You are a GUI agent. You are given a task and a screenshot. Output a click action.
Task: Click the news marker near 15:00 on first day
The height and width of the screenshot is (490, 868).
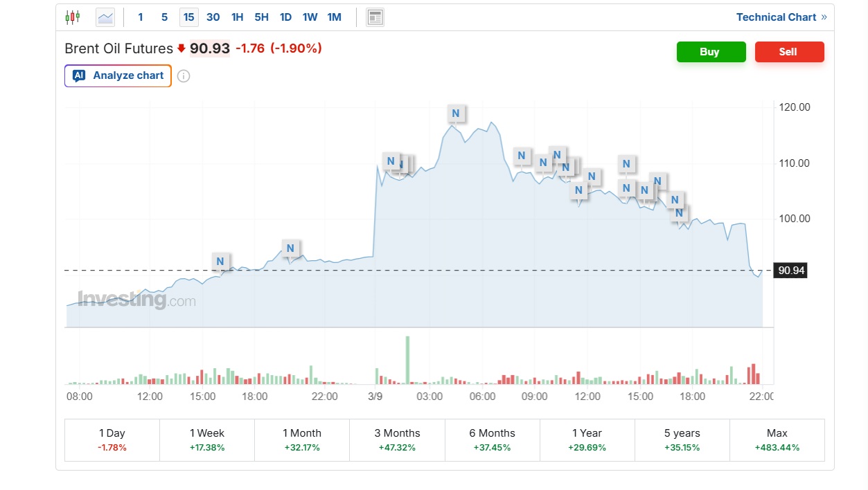(x=220, y=261)
